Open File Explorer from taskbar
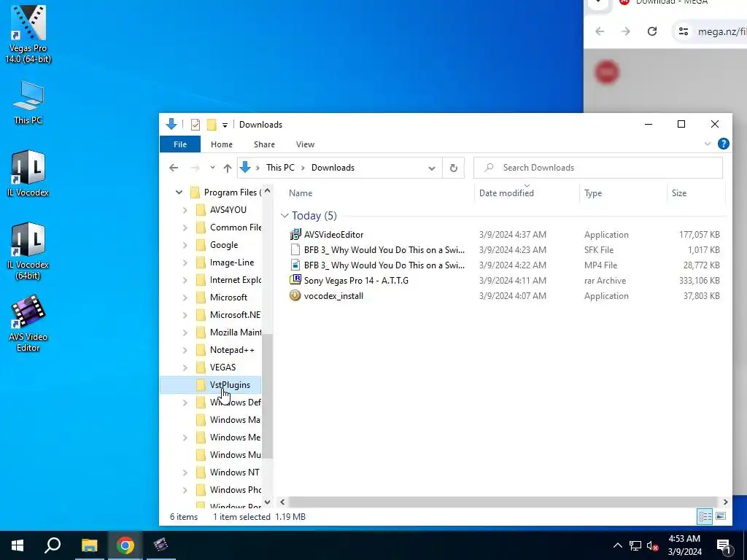 [89, 545]
